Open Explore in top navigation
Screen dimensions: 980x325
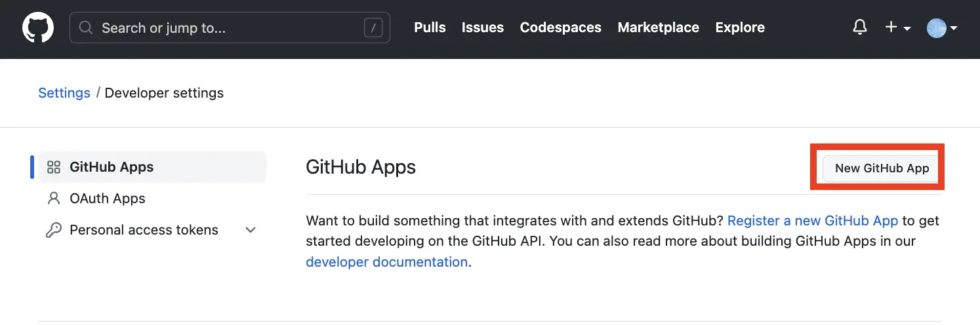[x=740, y=28]
